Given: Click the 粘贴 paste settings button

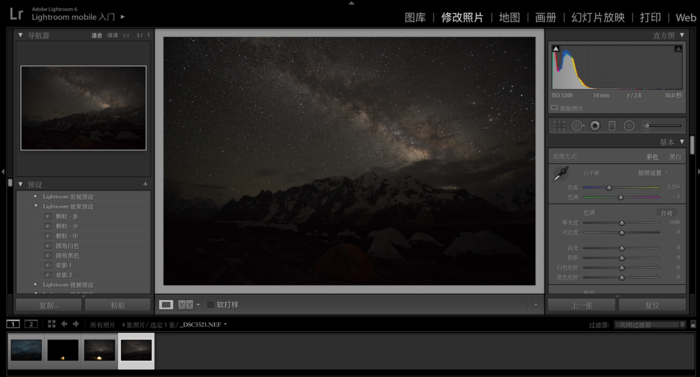Looking at the screenshot, I should coord(117,305).
